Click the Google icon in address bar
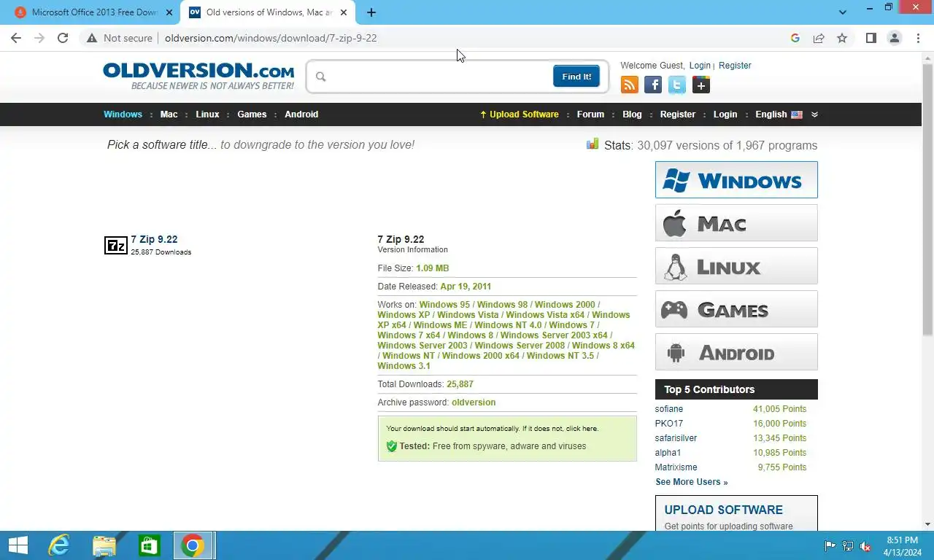The image size is (934, 560). click(795, 38)
